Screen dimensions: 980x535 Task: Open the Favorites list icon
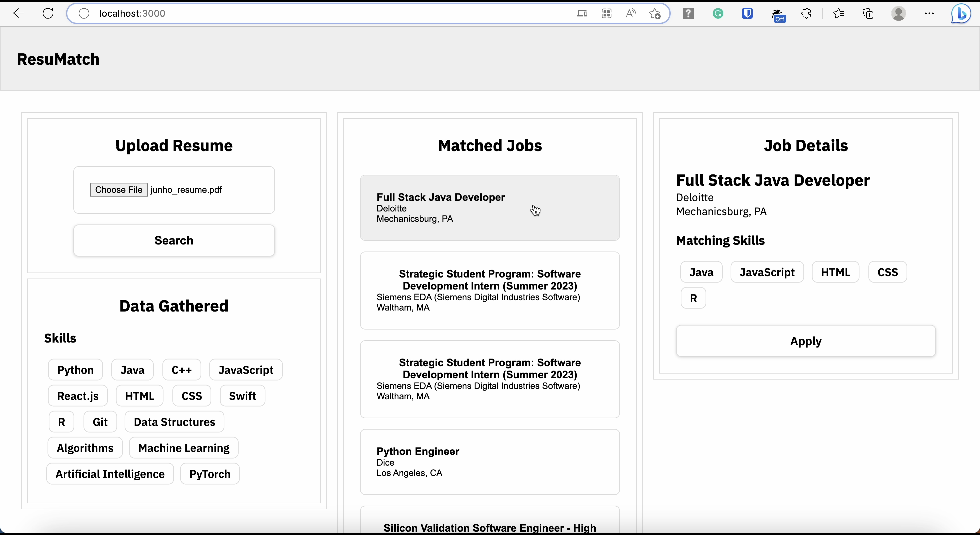click(838, 14)
